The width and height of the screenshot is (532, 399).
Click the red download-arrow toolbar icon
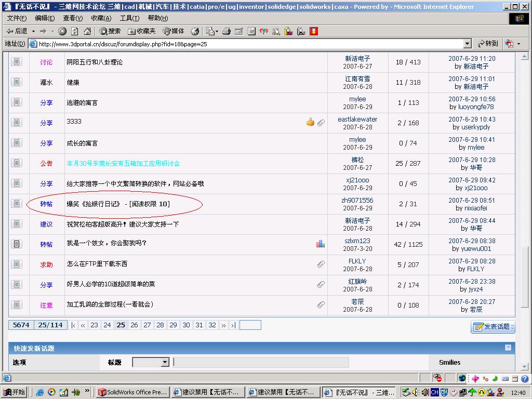pyautogui.click(x=314, y=31)
